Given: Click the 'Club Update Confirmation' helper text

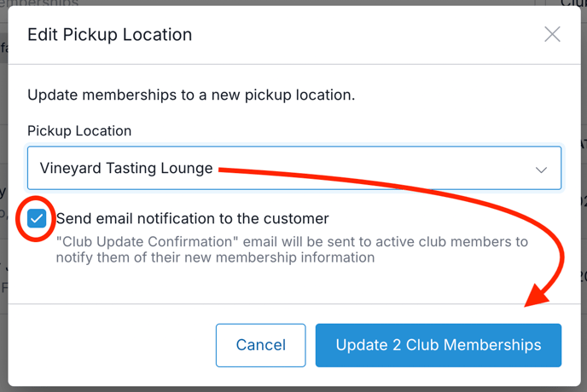Looking at the screenshot, I should tap(292, 250).
